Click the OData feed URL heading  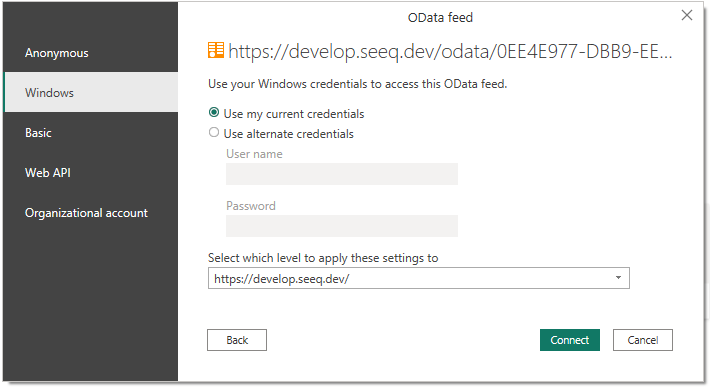pyautogui.click(x=450, y=51)
